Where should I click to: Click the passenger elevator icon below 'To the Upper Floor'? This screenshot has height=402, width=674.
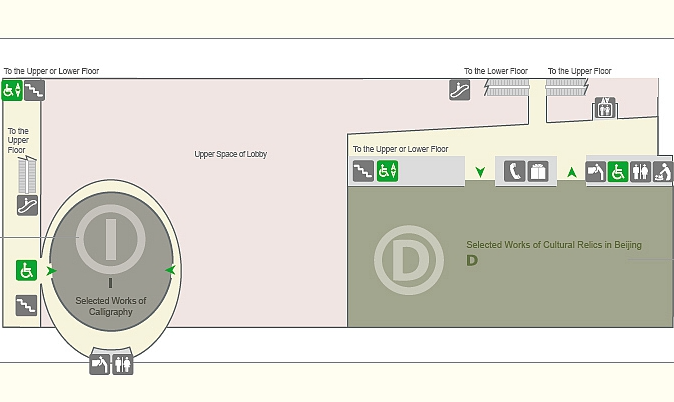(605, 108)
